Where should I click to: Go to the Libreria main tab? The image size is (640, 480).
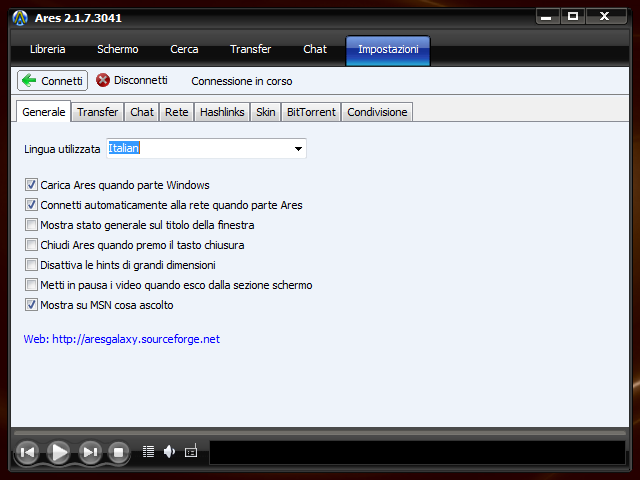coord(48,49)
